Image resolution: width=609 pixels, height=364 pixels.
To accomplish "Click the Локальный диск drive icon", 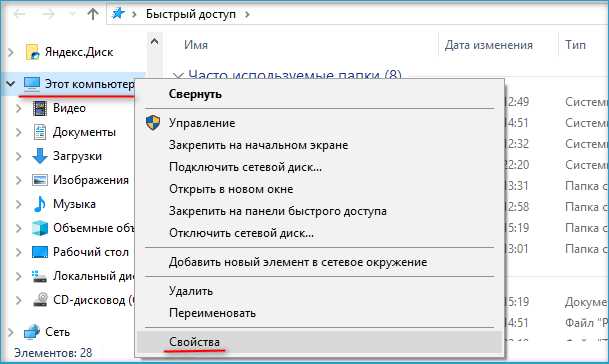I will click(x=40, y=277).
